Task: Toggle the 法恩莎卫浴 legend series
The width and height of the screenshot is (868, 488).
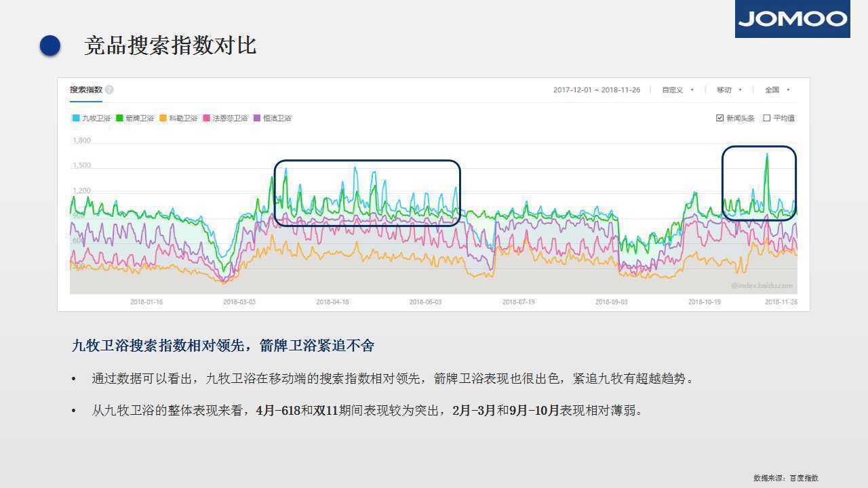Action: pyautogui.click(x=226, y=118)
